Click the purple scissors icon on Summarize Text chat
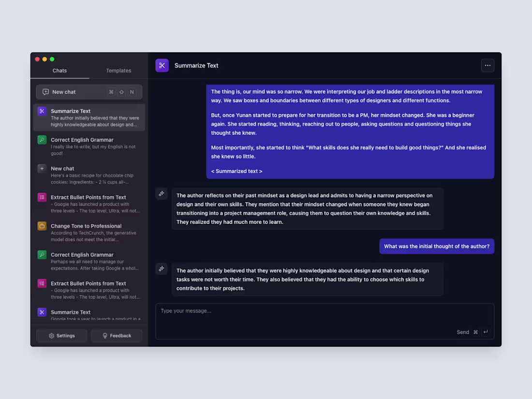This screenshot has height=399, width=532. pos(42,111)
